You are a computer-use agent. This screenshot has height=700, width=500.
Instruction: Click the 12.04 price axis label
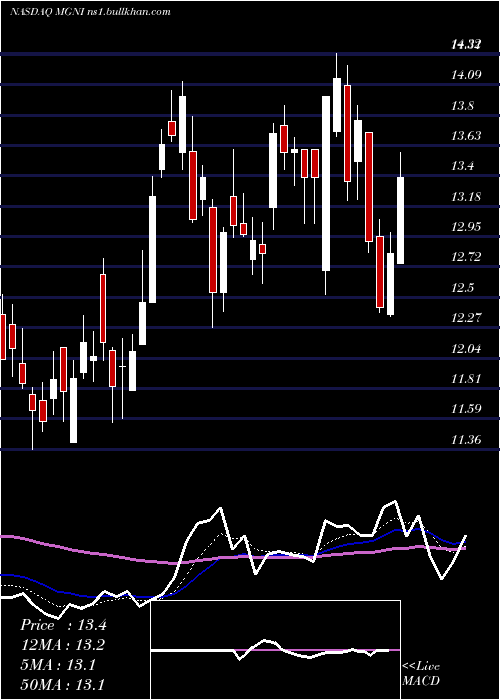coord(466,348)
